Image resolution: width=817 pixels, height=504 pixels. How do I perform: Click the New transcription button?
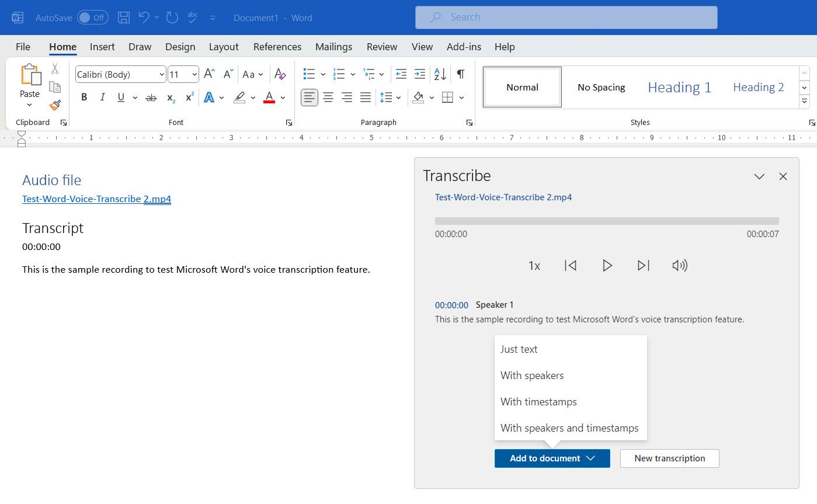(x=669, y=458)
